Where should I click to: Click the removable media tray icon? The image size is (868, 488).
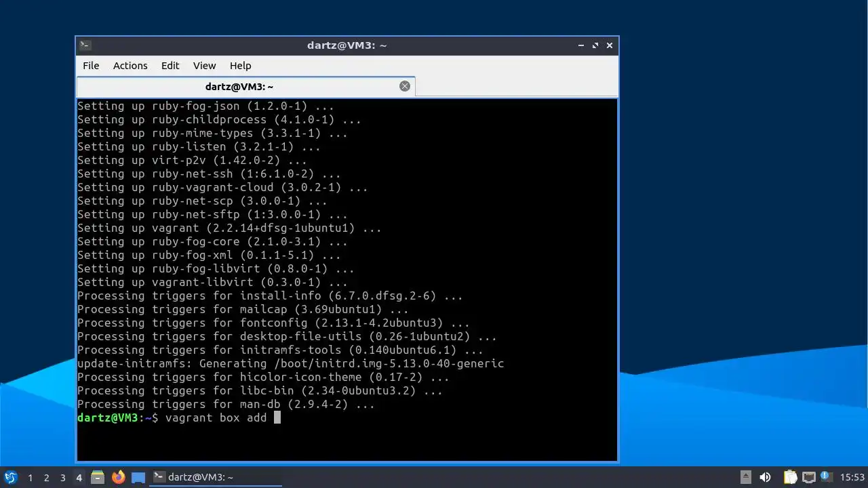[745, 477]
